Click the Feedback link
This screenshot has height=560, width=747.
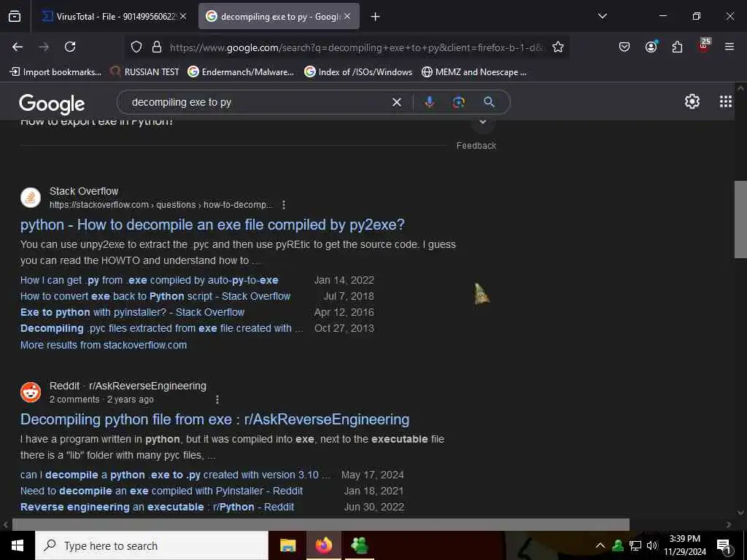point(476,146)
